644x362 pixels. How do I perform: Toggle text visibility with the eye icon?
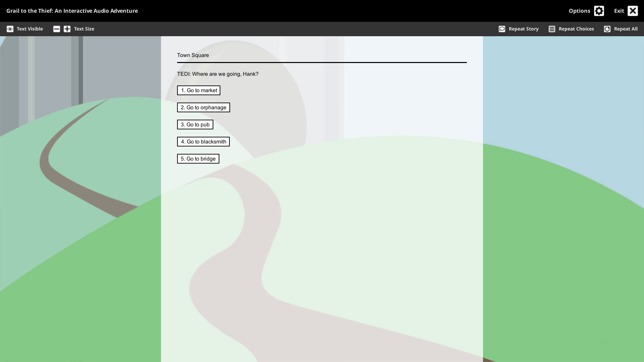click(10, 29)
